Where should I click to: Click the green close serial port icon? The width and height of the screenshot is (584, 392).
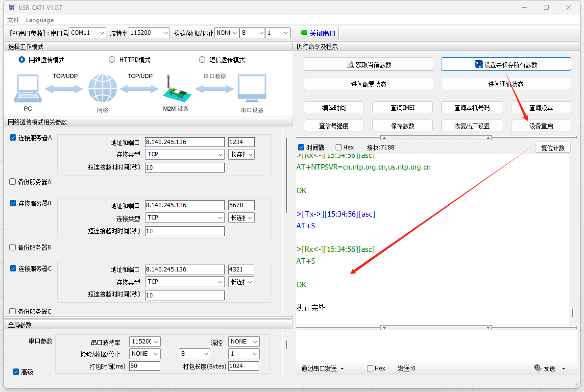coord(304,33)
